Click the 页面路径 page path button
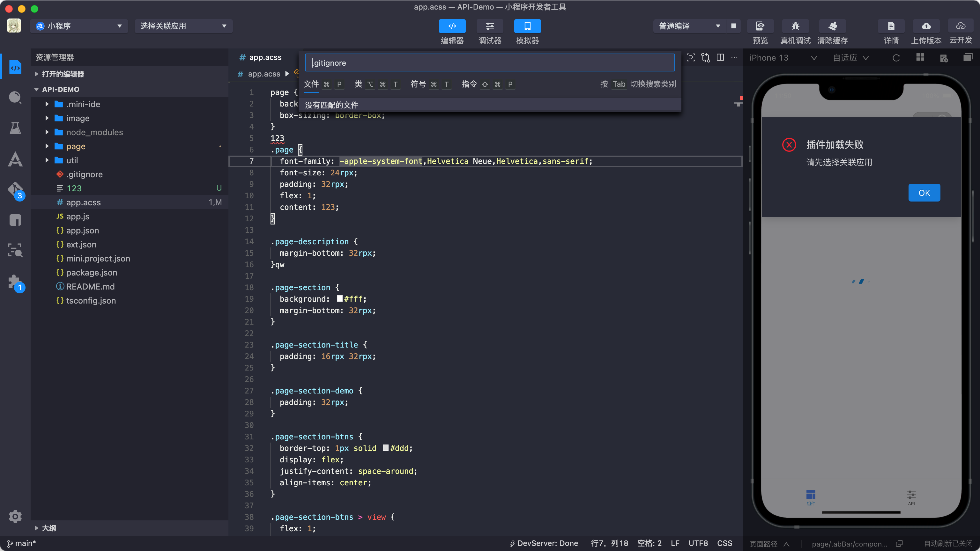The width and height of the screenshot is (980, 551). (x=769, y=544)
